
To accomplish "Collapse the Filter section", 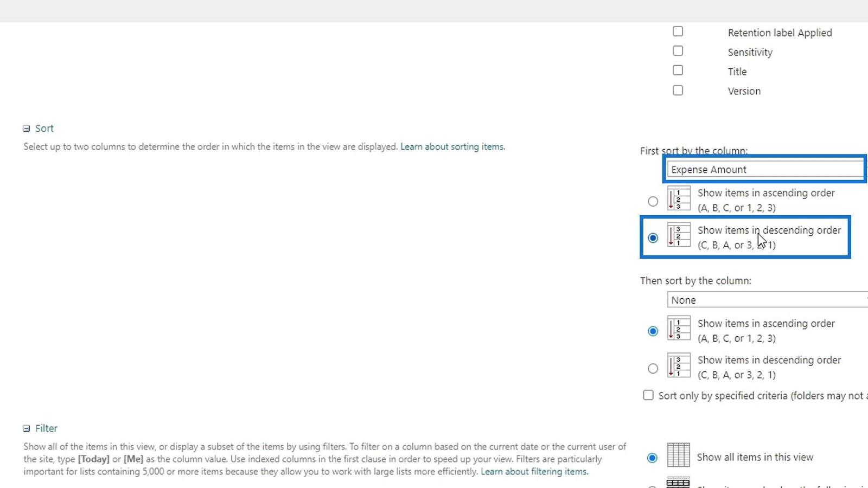I will (26, 428).
